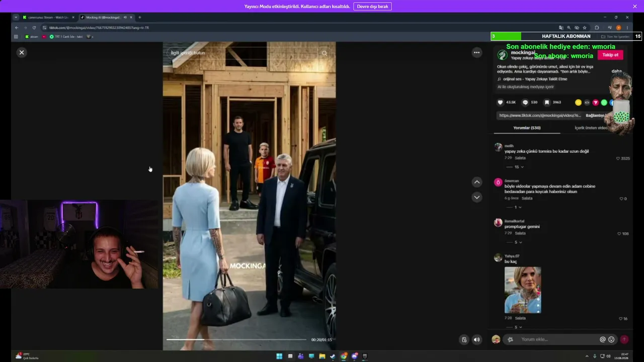Expand 5 replies under ismailkartal's comment

[x=515, y=242]
